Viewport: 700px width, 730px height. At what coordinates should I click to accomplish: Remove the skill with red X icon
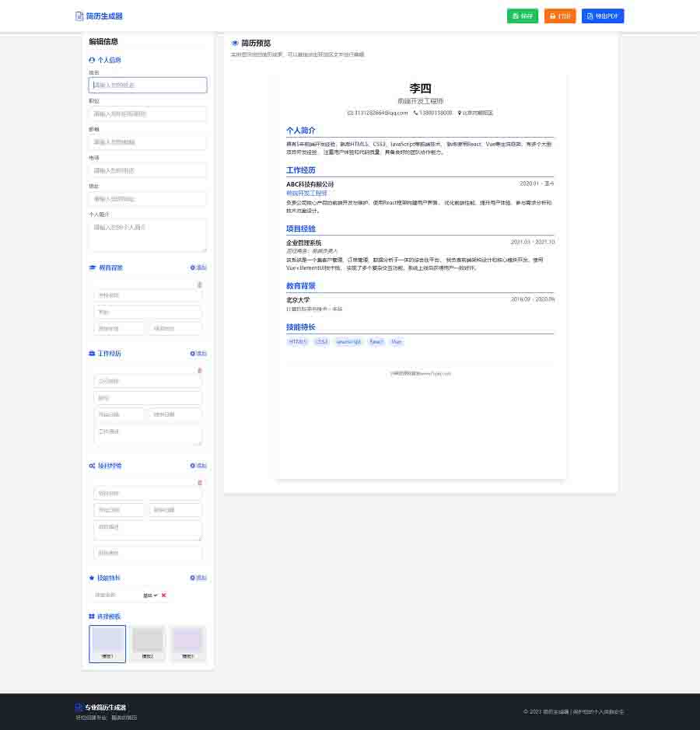pos(164,596)
